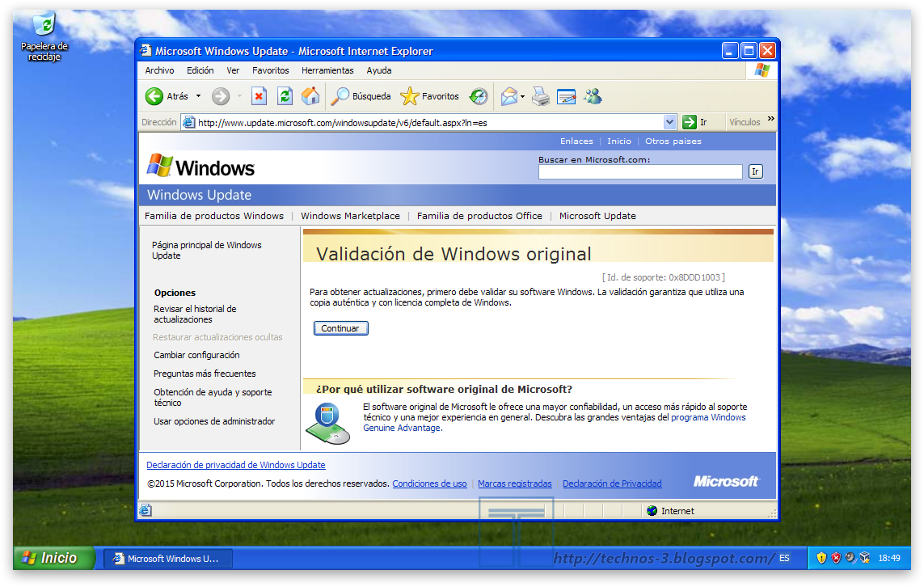Expand the Back button dropdown arrow
Image resolution: width=924 pixels, height=587 pixels.
(196, 96)
